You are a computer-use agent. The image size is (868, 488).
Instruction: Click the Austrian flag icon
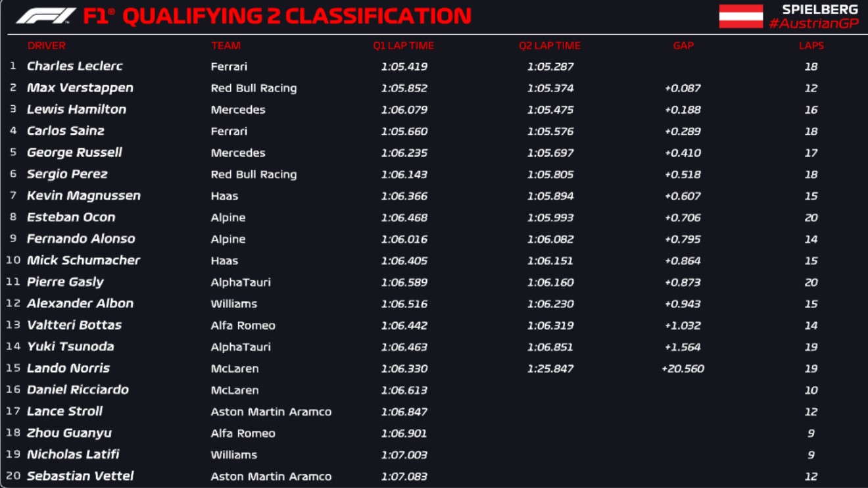740,16
